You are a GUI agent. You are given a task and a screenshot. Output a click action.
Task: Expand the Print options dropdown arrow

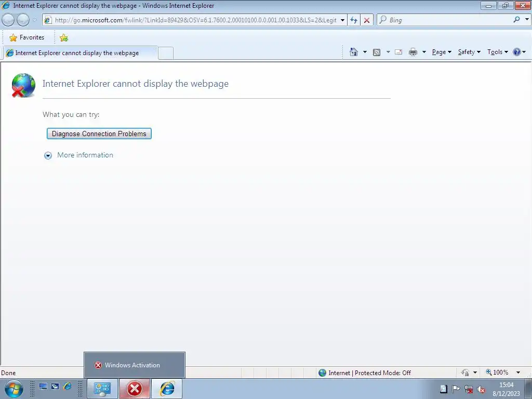pos(424,52)
